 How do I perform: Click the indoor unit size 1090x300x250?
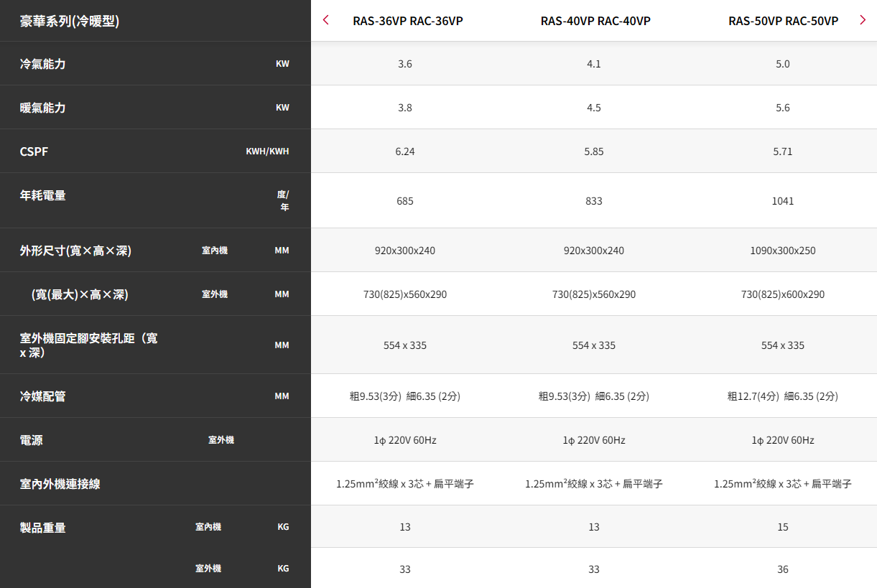(783, 251)
